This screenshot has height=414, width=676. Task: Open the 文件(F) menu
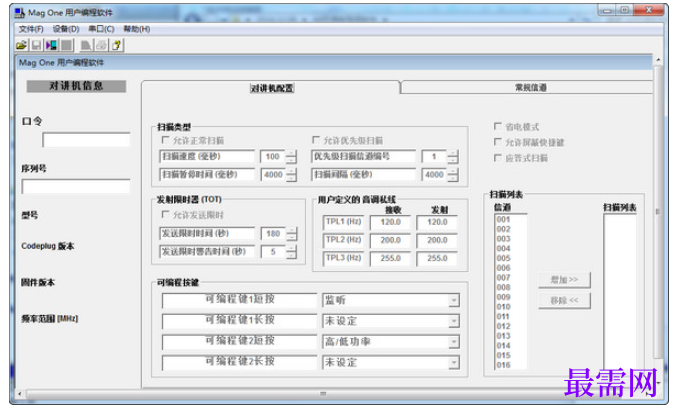[x=31, y=29]
